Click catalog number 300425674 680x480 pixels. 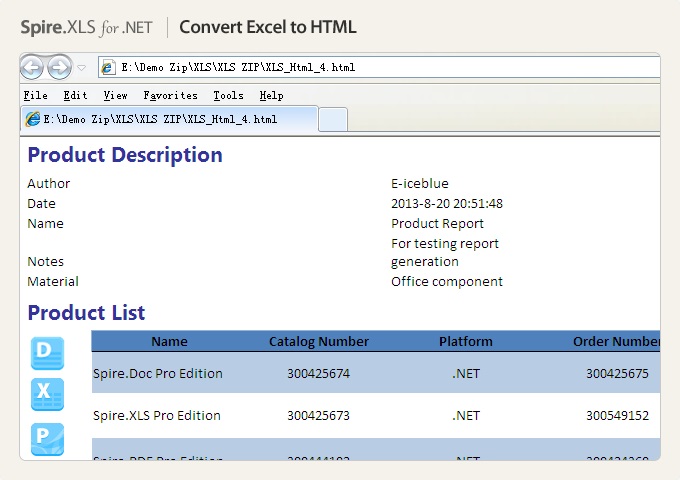pos(318,373)
